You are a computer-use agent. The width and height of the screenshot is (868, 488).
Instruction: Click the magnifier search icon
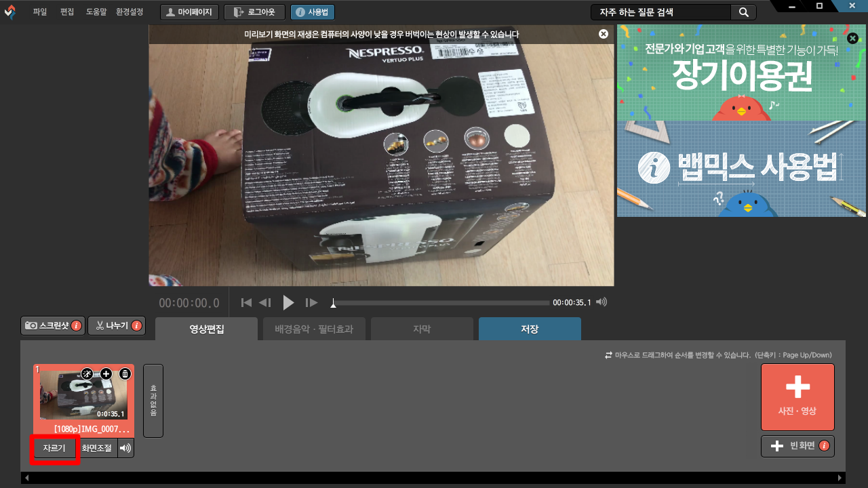coord(743,12)
